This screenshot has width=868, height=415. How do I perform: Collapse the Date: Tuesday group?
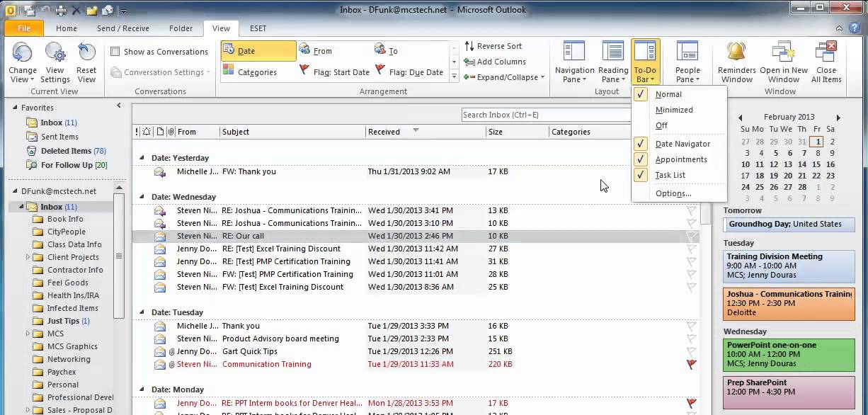142,312
